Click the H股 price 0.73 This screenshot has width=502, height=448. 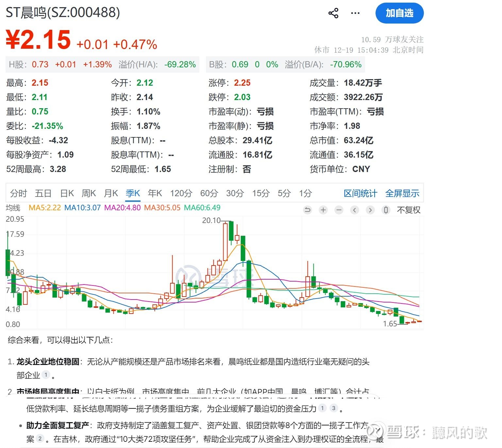[40, 64]
